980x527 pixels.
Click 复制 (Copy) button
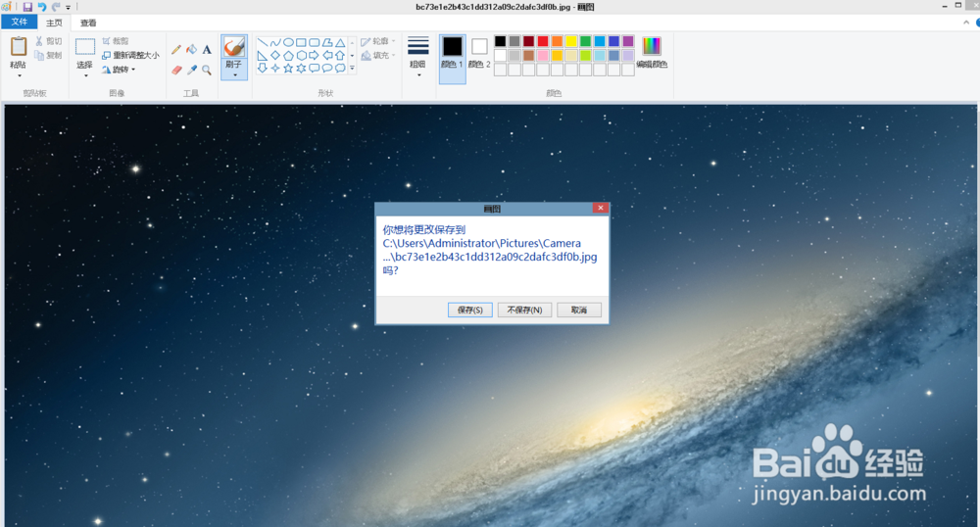[48, 55]
